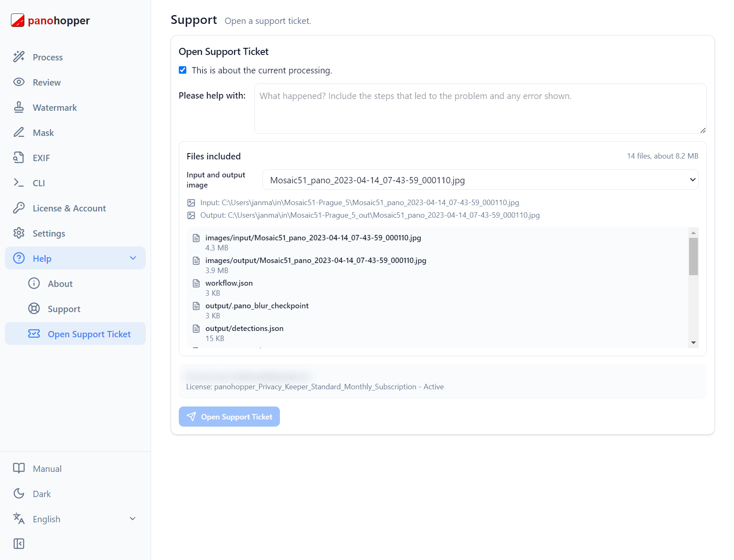The width and height of the screenshot is (734, 560).
Task: Click file icon beside output/.pano_blur_checkpoint
Action: pyautogui.click(x=196, y=306)
